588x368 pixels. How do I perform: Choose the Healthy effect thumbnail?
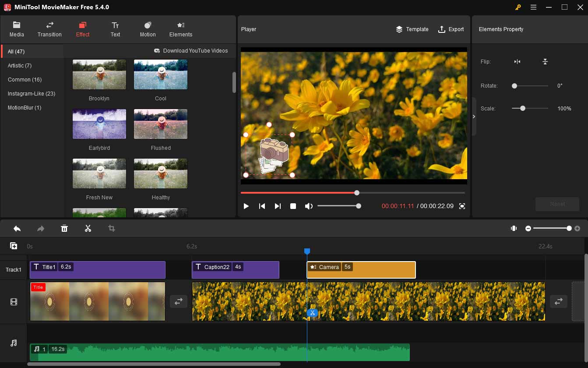click(x=161, y=173)
